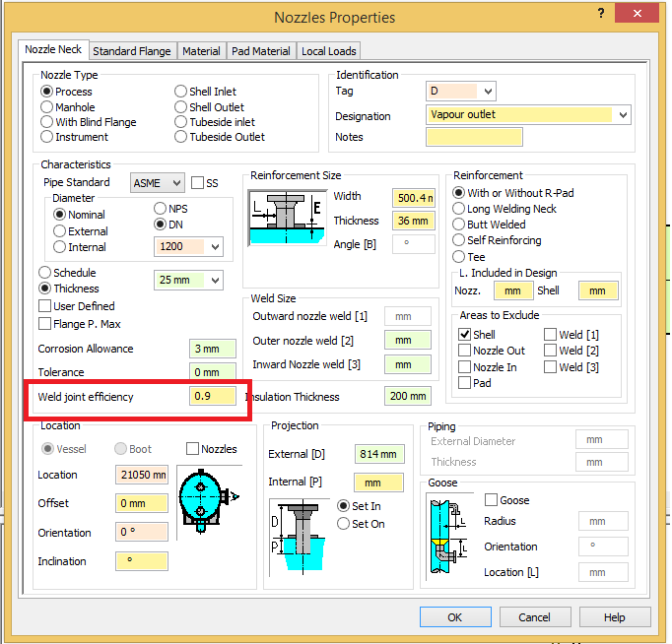Viewport: 672px width, 644px height.
Task: Click the vessel location diagram icon
Action: coord(205,502)
